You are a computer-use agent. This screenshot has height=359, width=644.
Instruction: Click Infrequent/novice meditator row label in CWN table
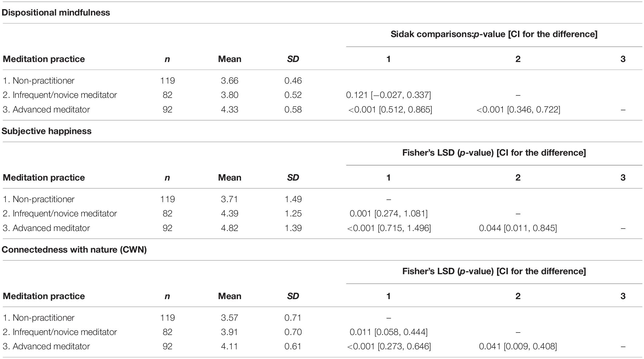(60, 332)
